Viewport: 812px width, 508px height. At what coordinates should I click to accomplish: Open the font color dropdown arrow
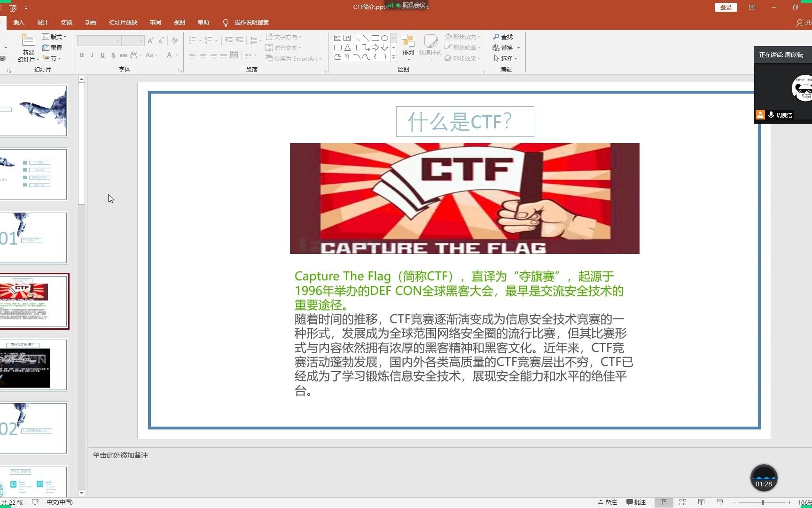point(177,55)
